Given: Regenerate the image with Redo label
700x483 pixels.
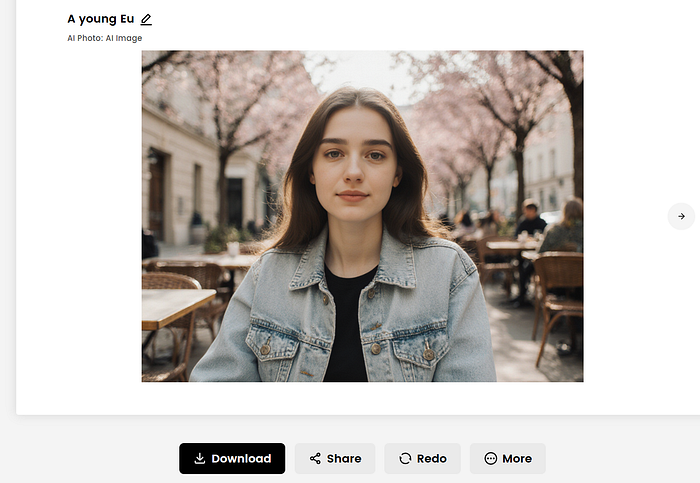Looking at the screenshot, I should 431,458.
